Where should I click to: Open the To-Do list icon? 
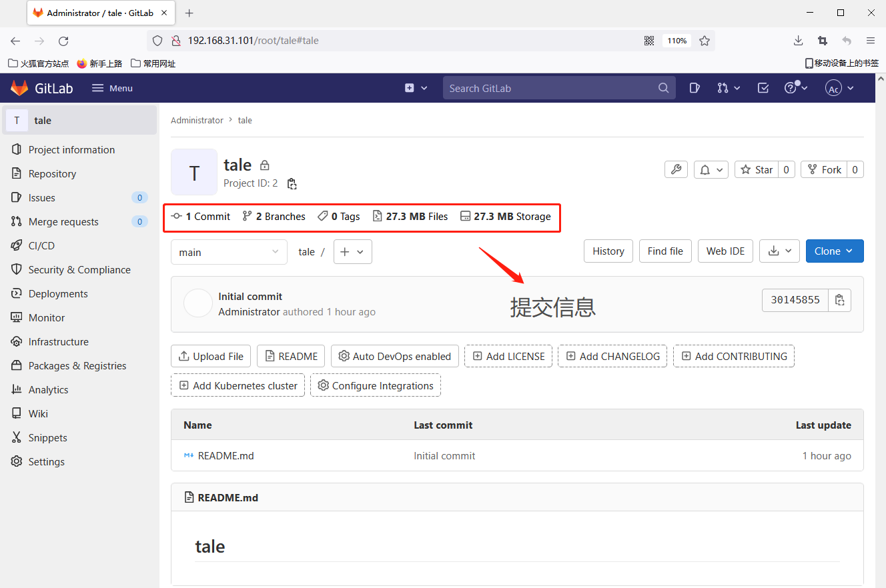coord(763,88)
